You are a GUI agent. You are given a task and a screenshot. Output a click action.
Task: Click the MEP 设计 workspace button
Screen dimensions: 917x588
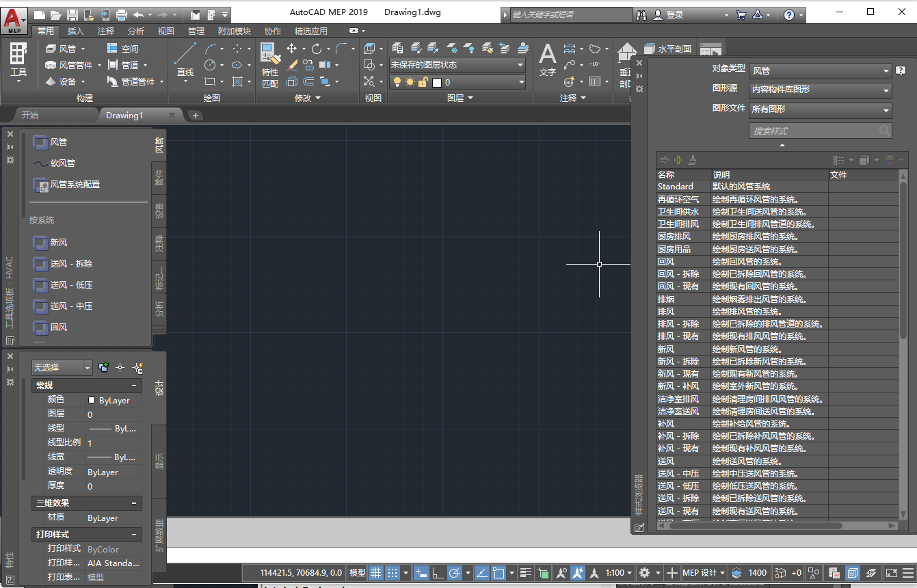tap(700, 572)
